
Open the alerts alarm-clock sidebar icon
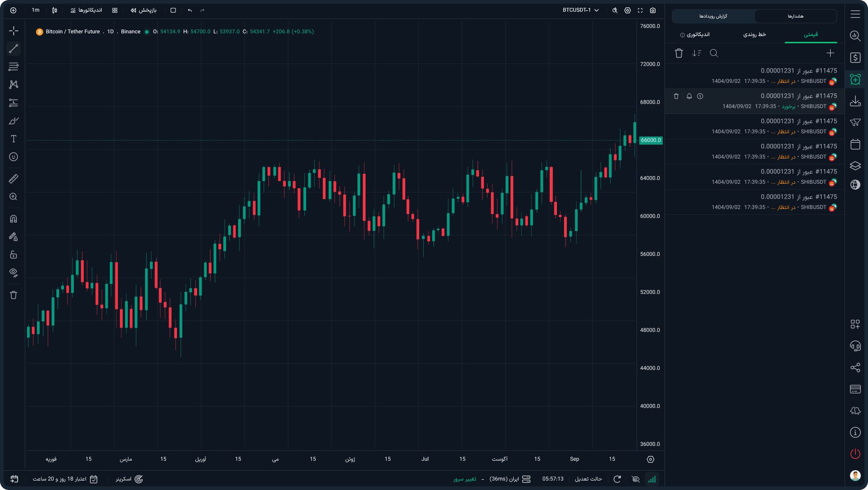tap(855, 79)
